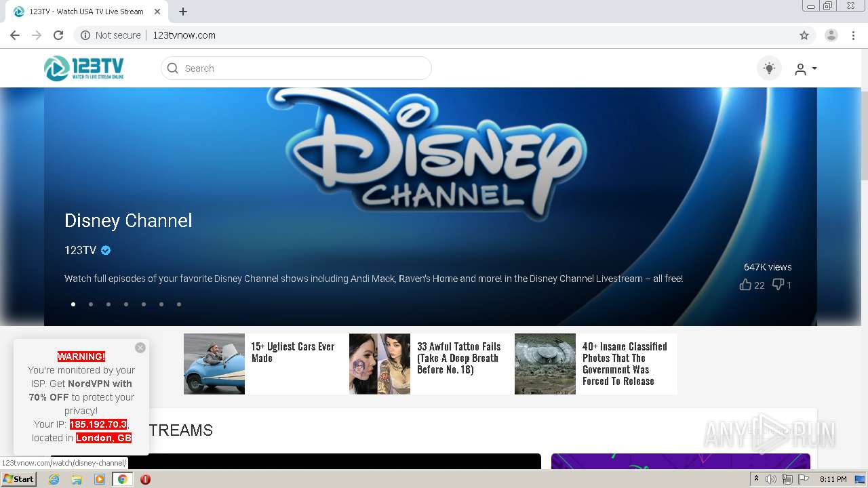
Task: Click the London, GB location text
Action: [104, 438]
